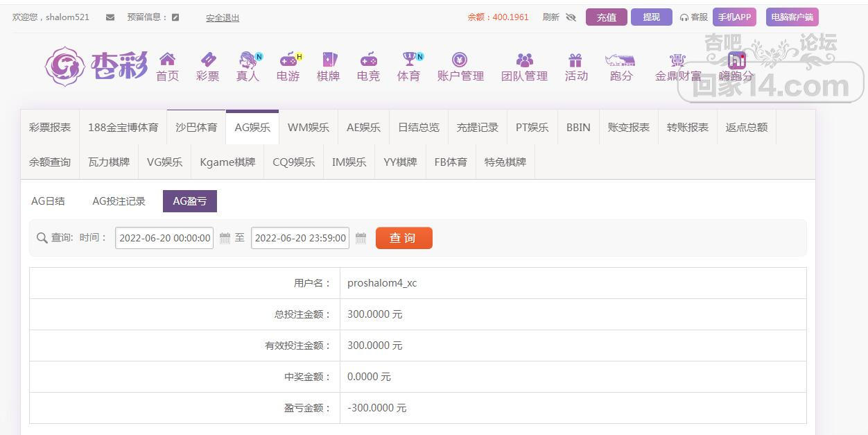This screenshot has width=868, height=435.
Task: Toggle balance visibility eye icon
Action: click(571, 17)
